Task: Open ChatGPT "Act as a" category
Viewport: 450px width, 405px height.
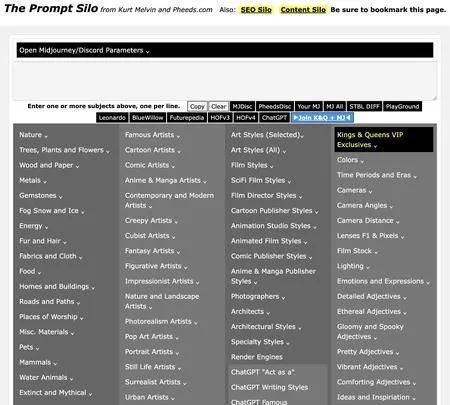Action: click(x=263, y=372)
